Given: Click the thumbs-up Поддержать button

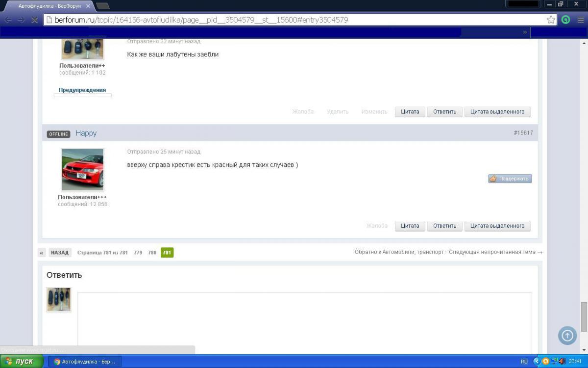Looking at the screenshot, I should tap(510, 179).
